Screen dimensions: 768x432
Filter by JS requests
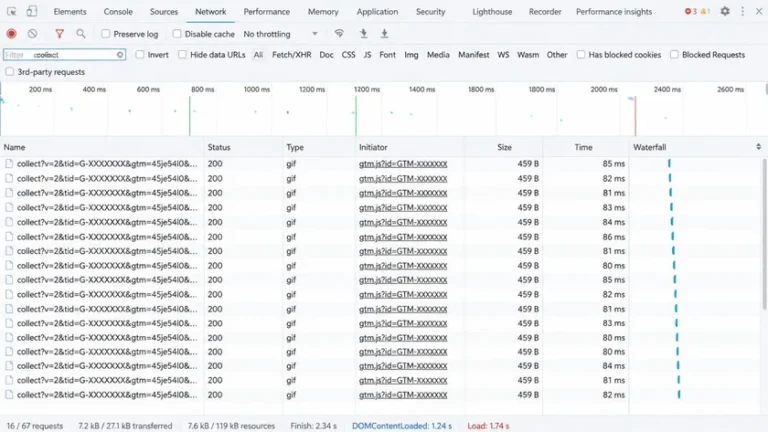367,55
